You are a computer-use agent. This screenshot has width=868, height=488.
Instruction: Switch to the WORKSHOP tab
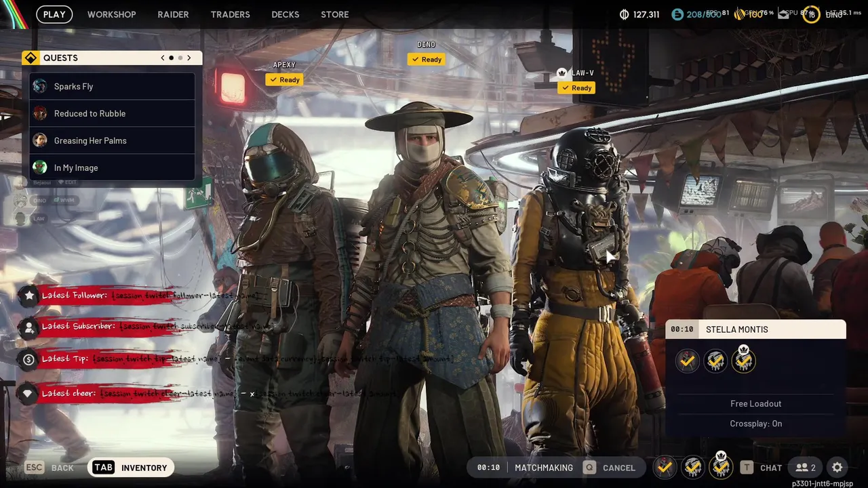(x=111, y=14)
